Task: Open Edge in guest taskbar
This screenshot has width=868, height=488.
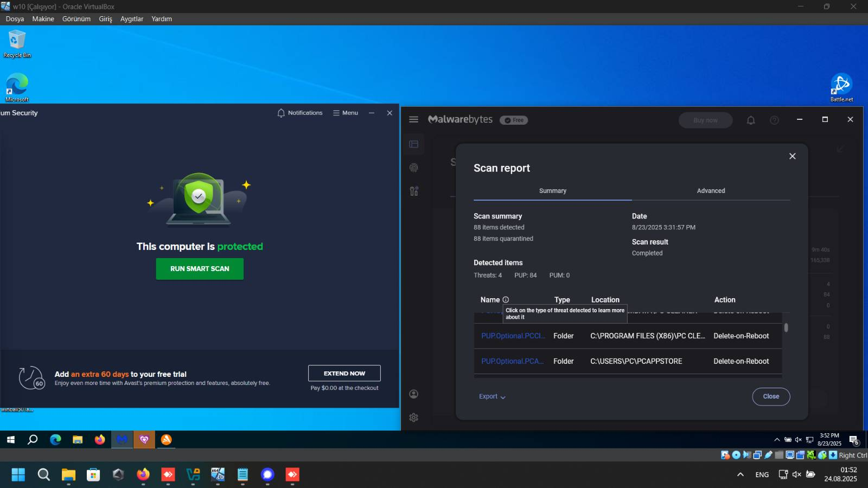Action: pyautogui.click(x=55, y=440)
